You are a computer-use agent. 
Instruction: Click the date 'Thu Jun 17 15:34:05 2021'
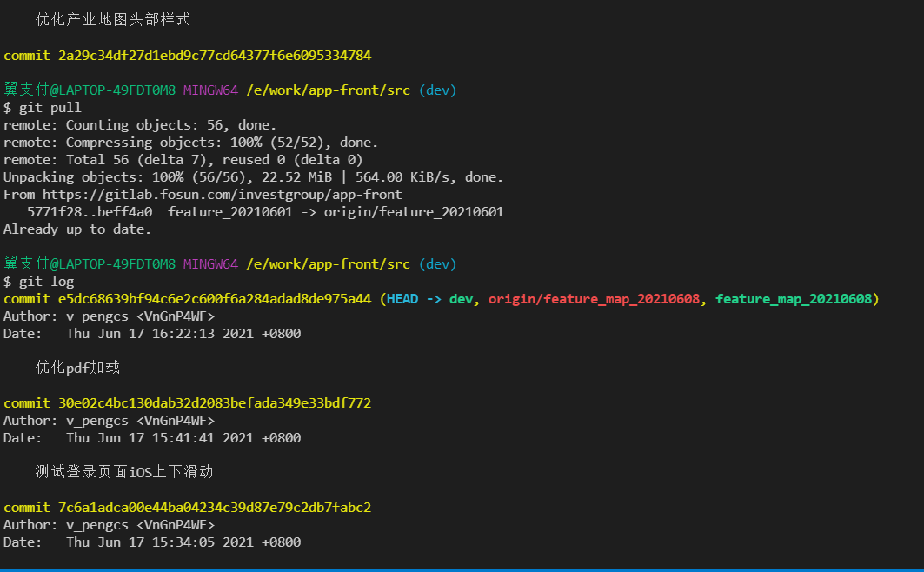160,542
